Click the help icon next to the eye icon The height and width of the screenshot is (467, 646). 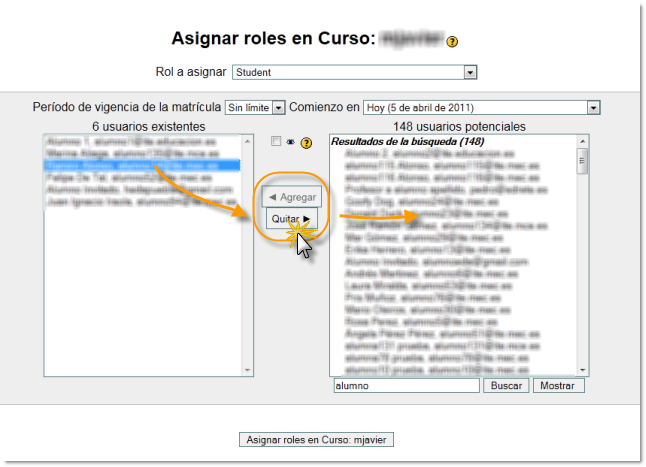306,142
